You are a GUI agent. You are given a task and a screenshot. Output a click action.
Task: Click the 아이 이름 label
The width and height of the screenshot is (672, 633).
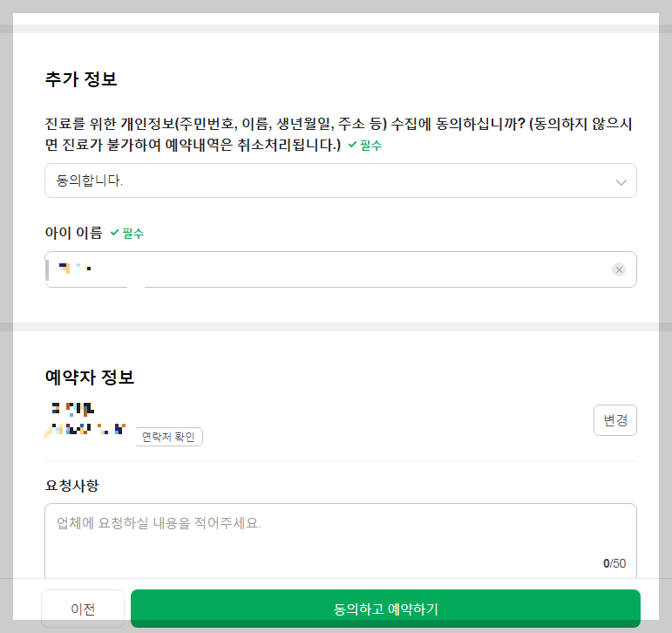click(x=74, y=233)
